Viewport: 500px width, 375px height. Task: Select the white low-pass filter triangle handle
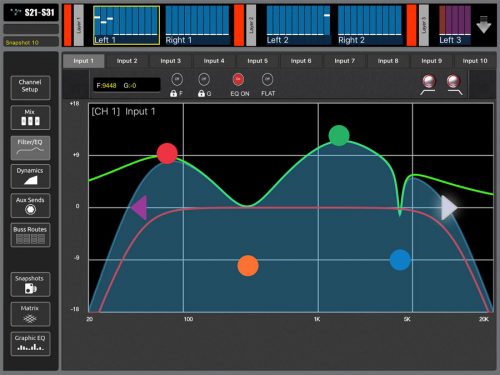(449, 208)
